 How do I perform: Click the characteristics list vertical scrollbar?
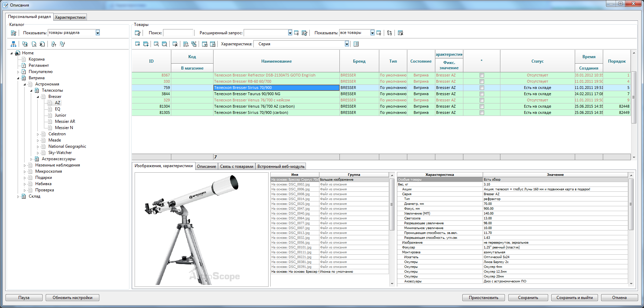coord(631,229)
